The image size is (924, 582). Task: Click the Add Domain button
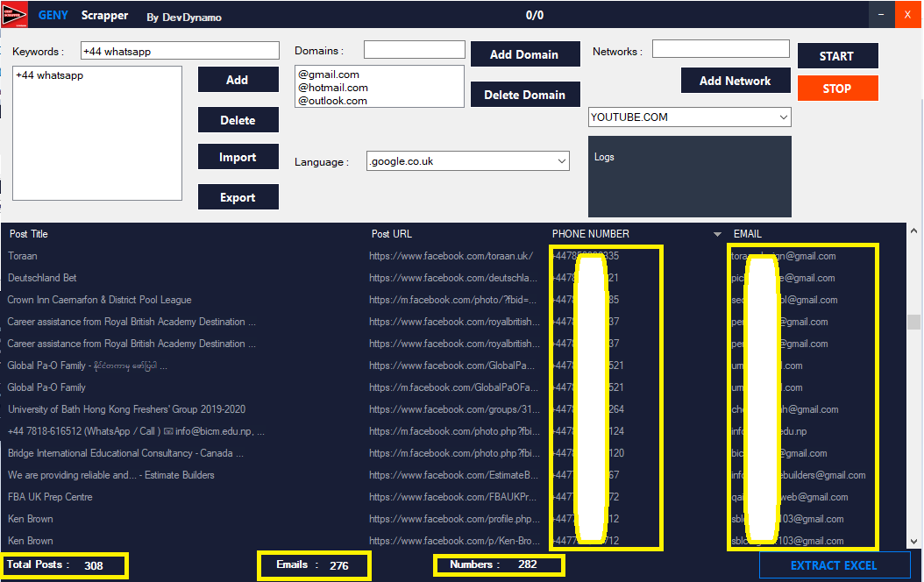click(x=525, y=54)
